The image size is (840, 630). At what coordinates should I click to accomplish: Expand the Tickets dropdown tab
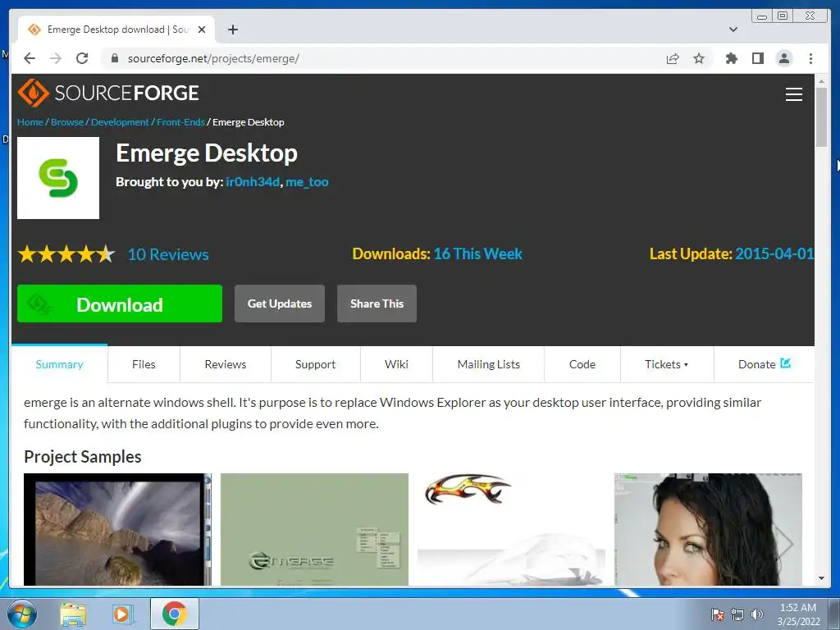[667, 364]
